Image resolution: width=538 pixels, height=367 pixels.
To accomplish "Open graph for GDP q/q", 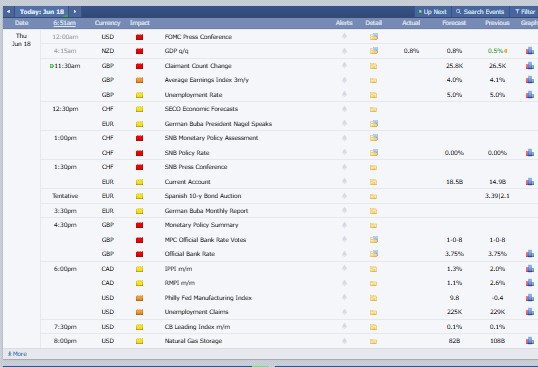I will 530,51.
